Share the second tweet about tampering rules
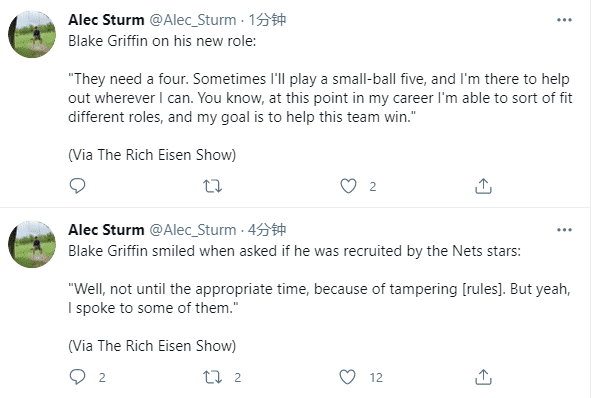The width and height of the screenshot is (591, 398). click(484, 377)
